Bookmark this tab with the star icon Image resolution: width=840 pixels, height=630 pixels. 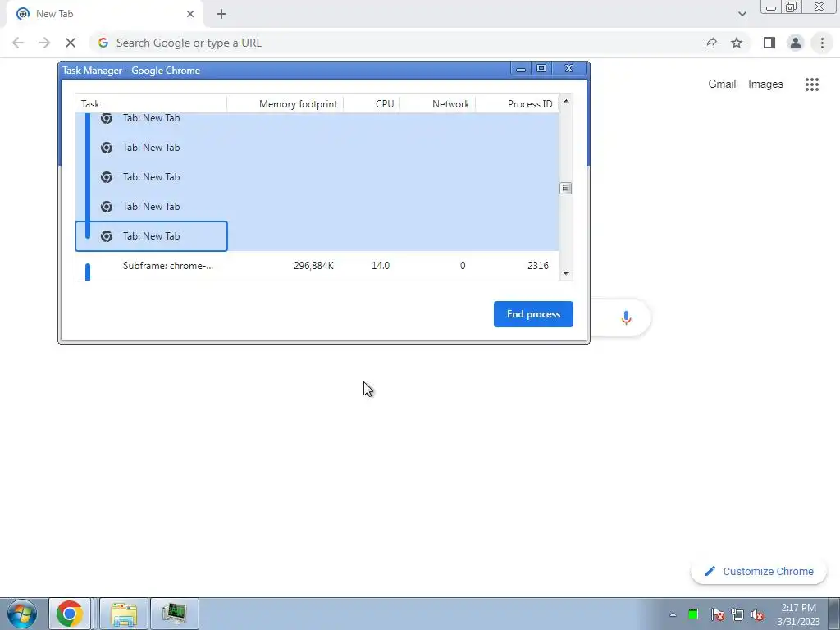pyautogui.click(x=737, y=43)
